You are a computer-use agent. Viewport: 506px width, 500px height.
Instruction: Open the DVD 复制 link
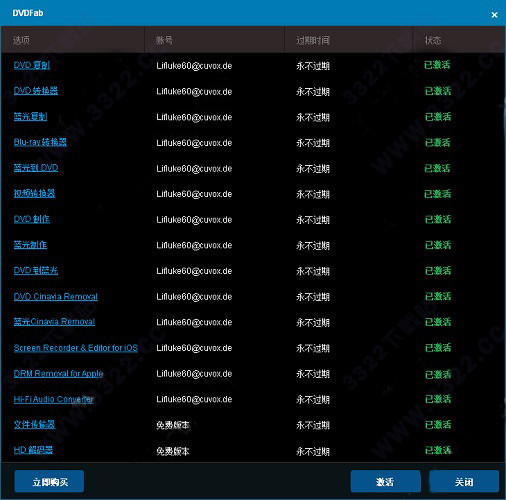point(32,65)
